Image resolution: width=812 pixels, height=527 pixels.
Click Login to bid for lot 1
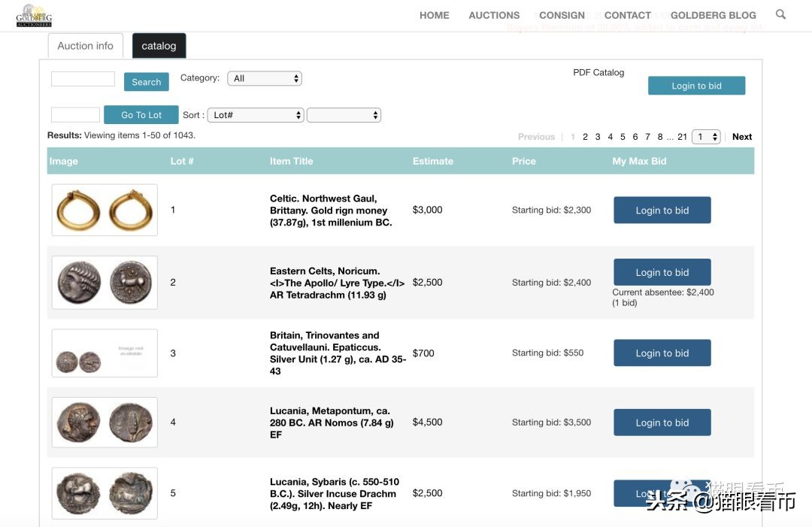click(662, 210)
